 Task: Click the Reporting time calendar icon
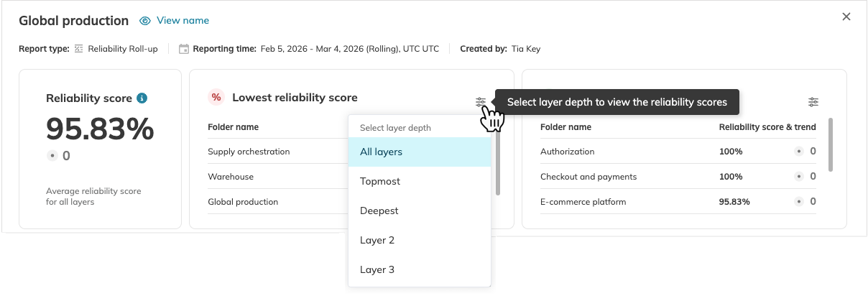pyautogui.click(x=184, y=49)
